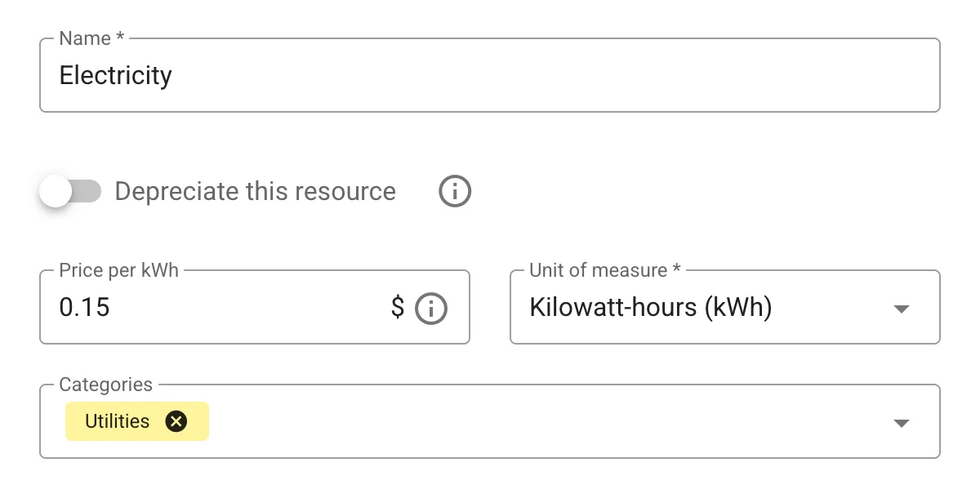Click the info circle next to 0.15
The width and height of the screenshot is (980, 498).
pyautogui.click(x=432, y=309)
